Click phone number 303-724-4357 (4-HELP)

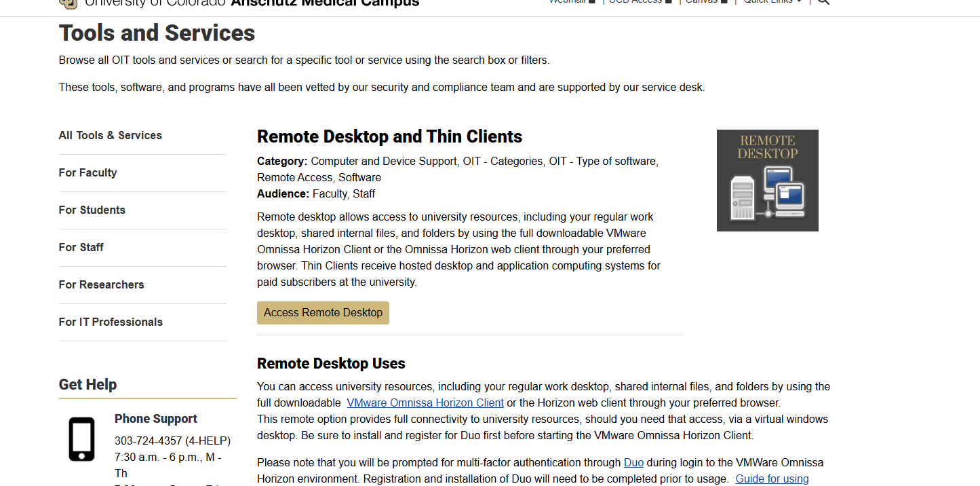tap(172, 441)
